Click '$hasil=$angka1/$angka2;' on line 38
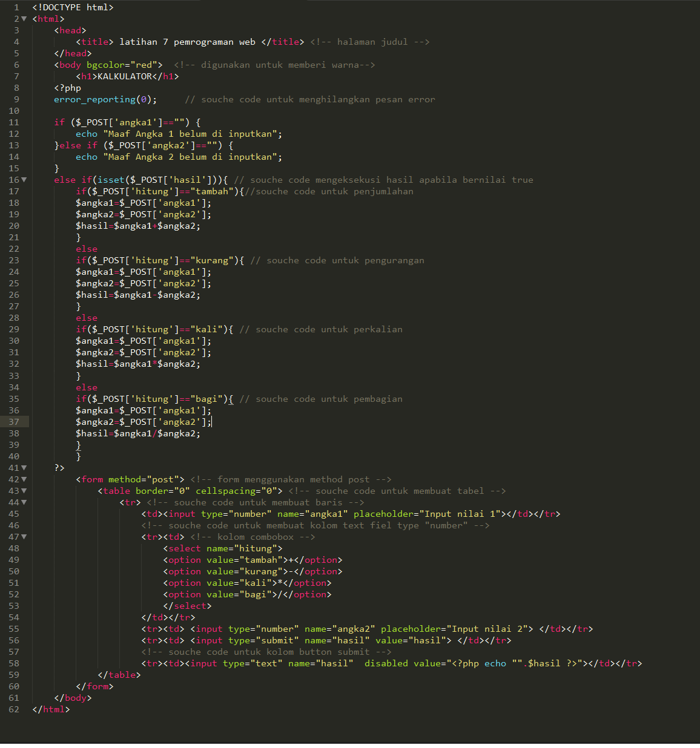 coord(138,433)
